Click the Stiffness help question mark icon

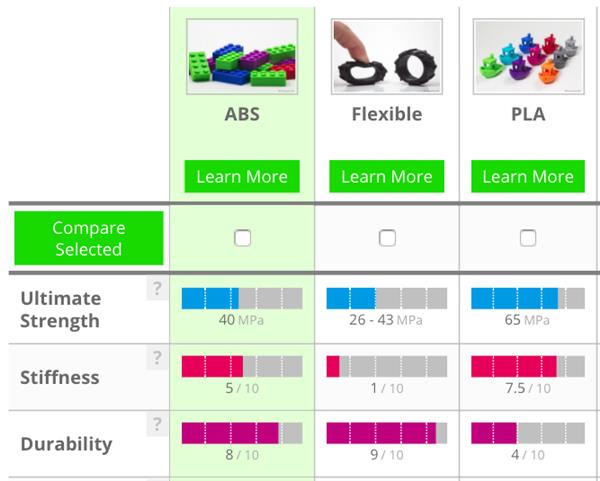point(156,358)
